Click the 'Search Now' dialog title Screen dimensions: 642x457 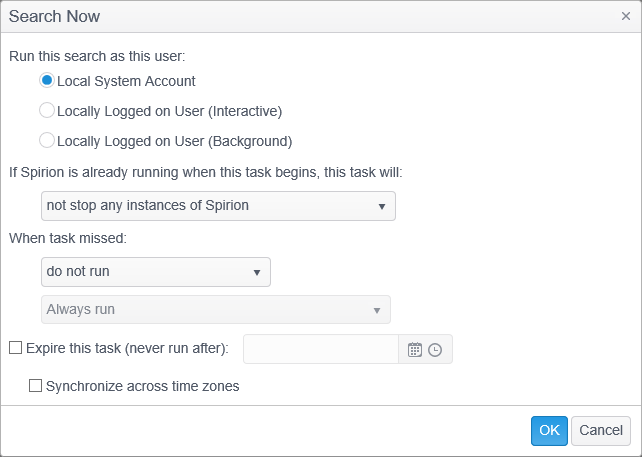point(54,17)
